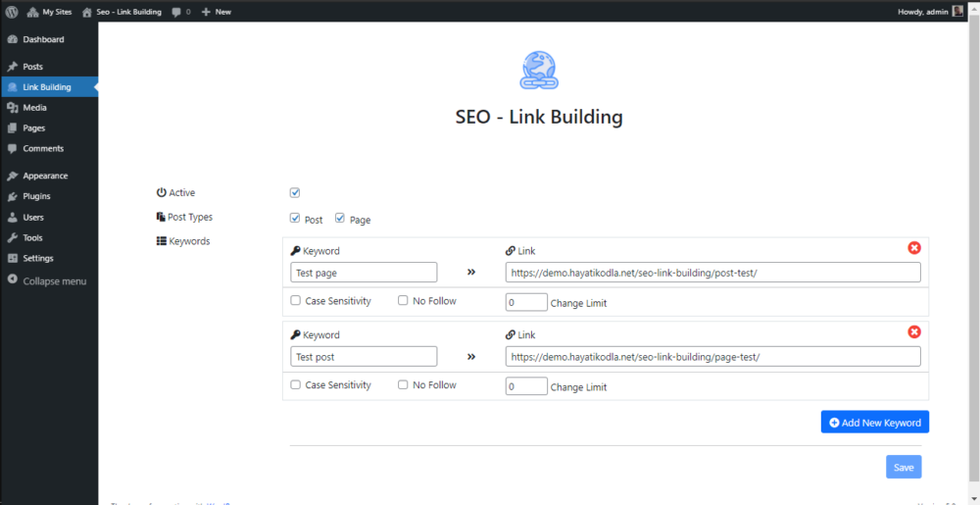The height and width of the screenshot is (505, 980).
Task: Open admin user avatar
Action: [957, 11]
